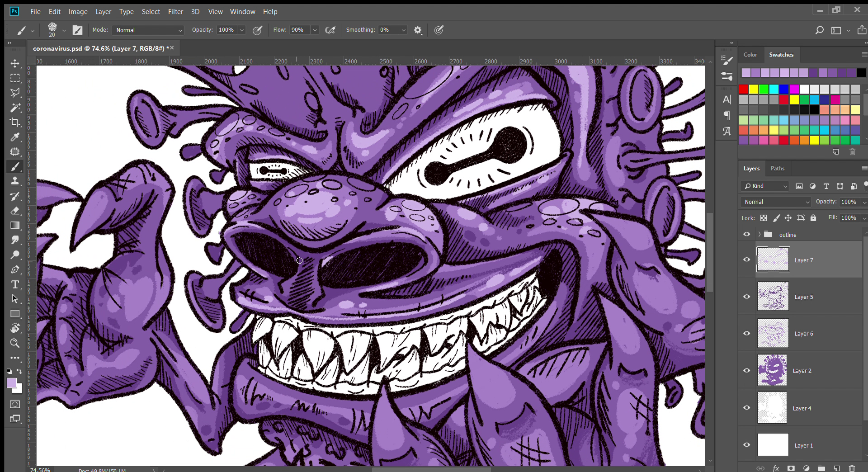Open the layer blend mode dropdown
Screen dimensions: 868x472
[776, 202]
